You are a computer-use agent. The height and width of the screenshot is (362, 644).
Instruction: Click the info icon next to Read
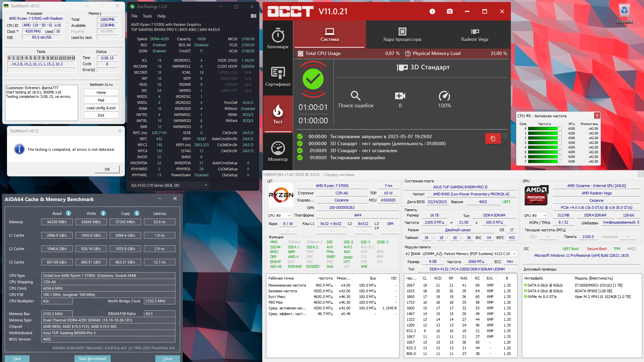click(68, 213)
